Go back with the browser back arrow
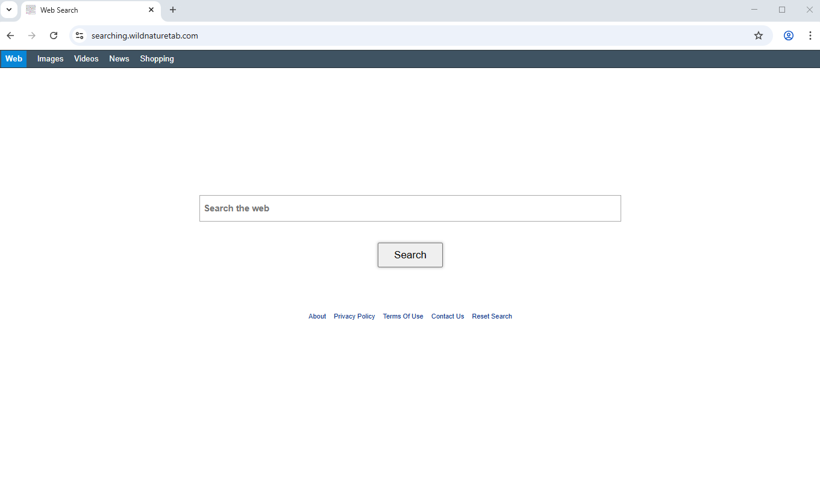Image resolution: width=820 pixels, height=504 pixels. (10, 36)
